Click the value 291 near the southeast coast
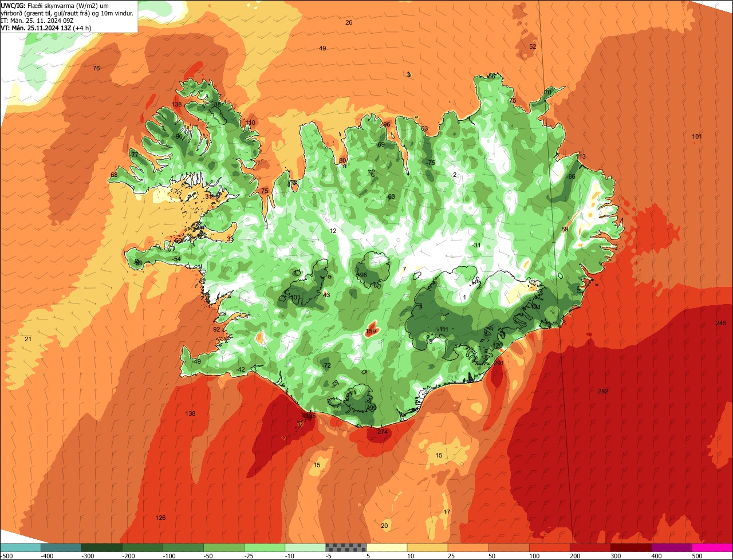 [x=499, y=363]
